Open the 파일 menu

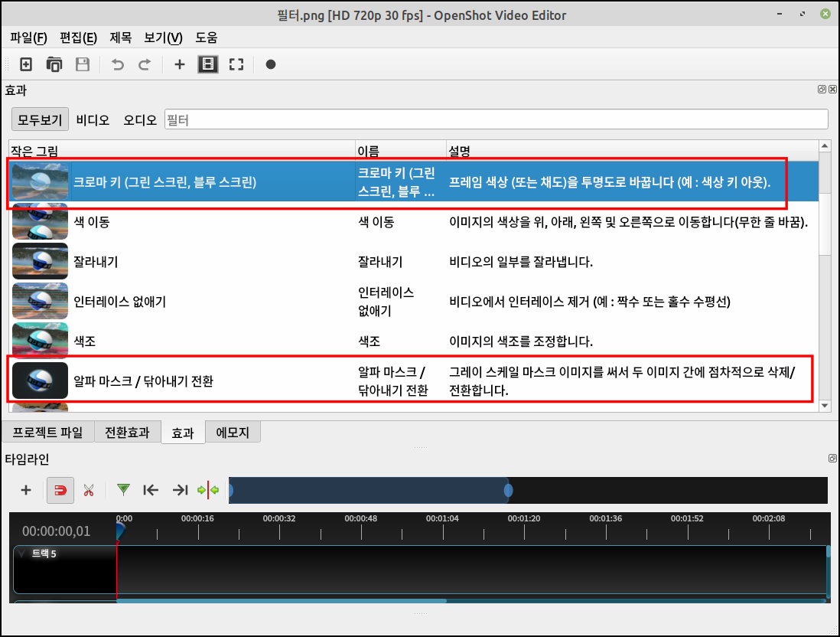(28, 37)
